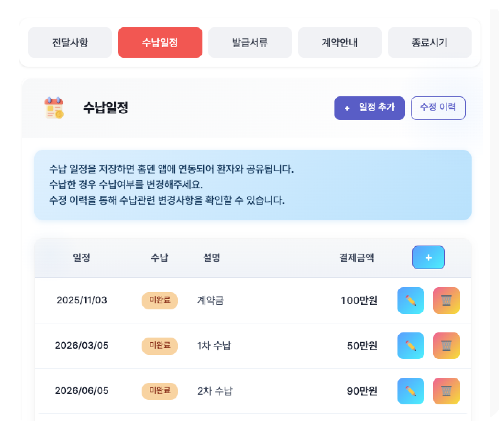Click the blue plus icon in table header

coord(428,257)
